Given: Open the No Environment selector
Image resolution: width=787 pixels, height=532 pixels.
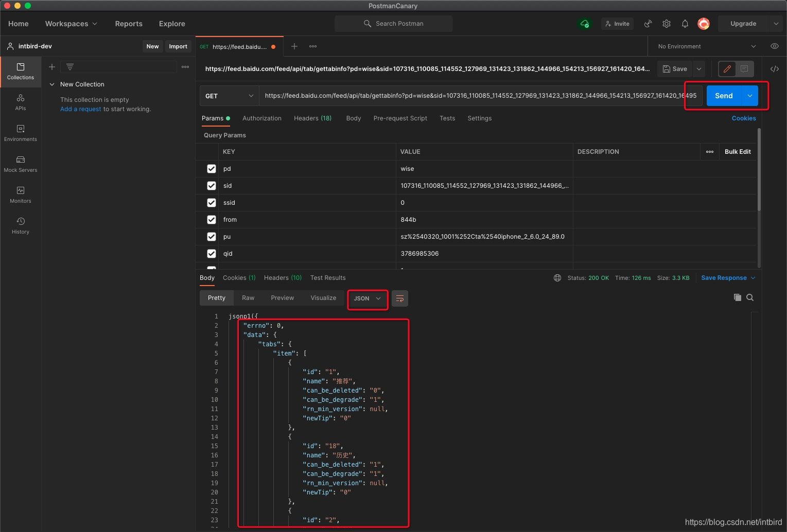Looking at the screenshot, I should pyautogui.click(x=707, y=46).
